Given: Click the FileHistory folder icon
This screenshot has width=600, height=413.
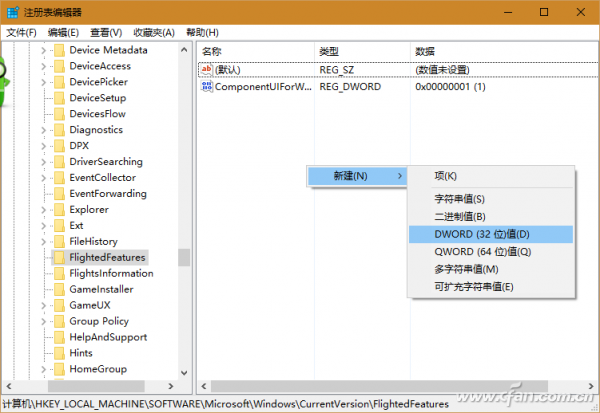Looking at the screenshot, I should click(x=58, y=241).
